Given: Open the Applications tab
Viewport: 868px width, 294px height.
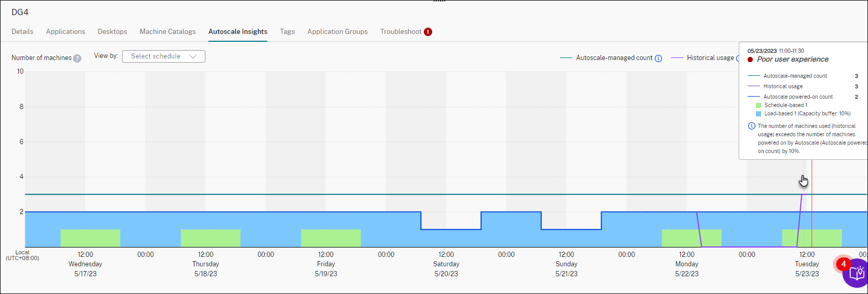Looking at the screenshot, I should click(x=66, y=32).
